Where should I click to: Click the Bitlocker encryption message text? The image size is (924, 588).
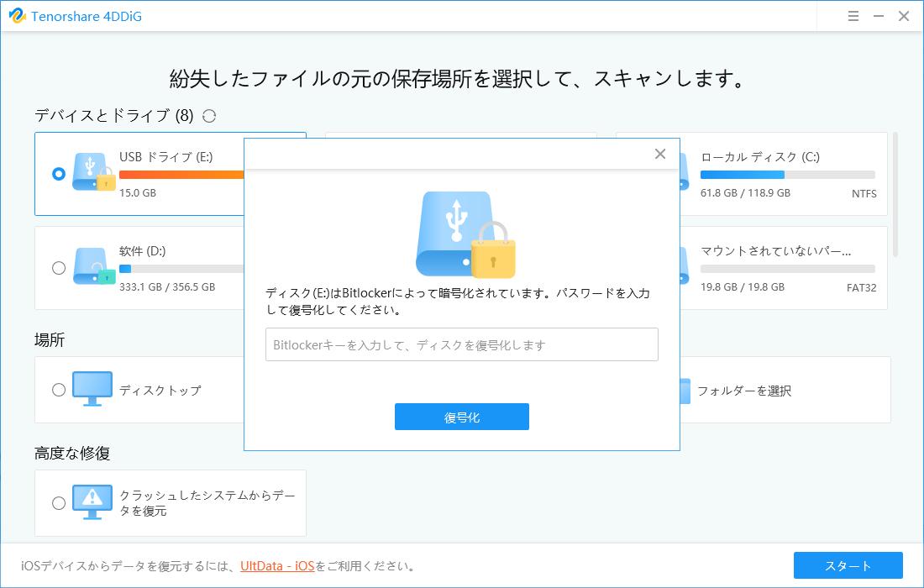pyautogui.click(x=457, y=301)
